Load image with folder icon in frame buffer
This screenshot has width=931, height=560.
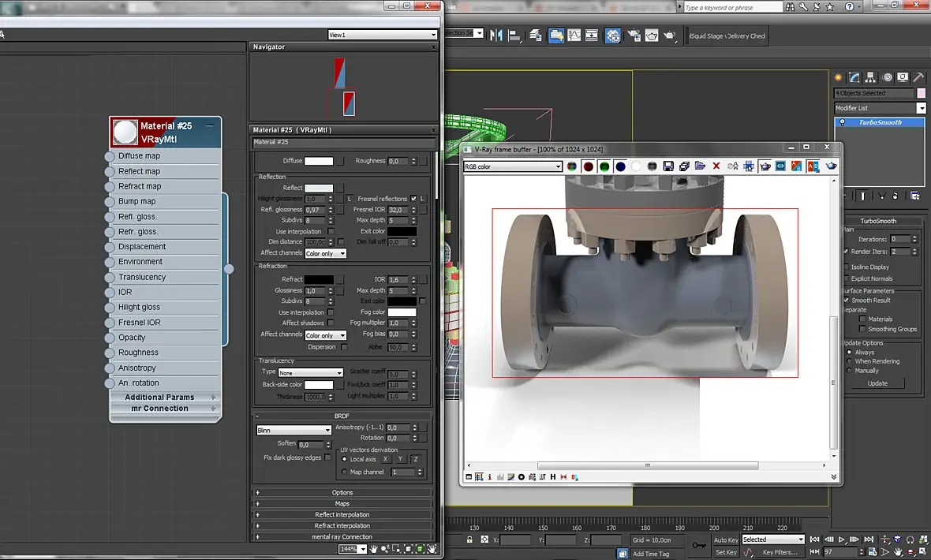click(x=700, y=166)
